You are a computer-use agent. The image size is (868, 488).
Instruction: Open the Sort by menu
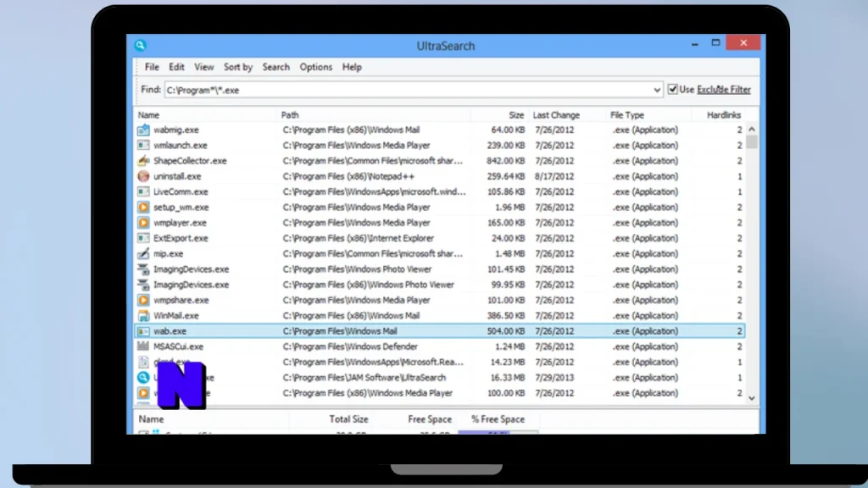(238, 67)
